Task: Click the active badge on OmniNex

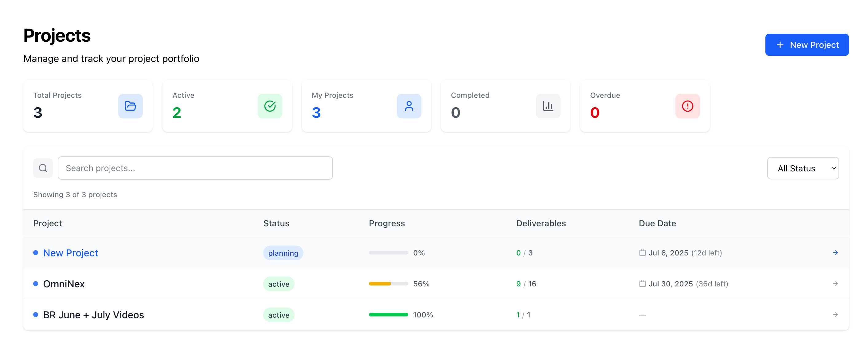Action: coord(279,284)
